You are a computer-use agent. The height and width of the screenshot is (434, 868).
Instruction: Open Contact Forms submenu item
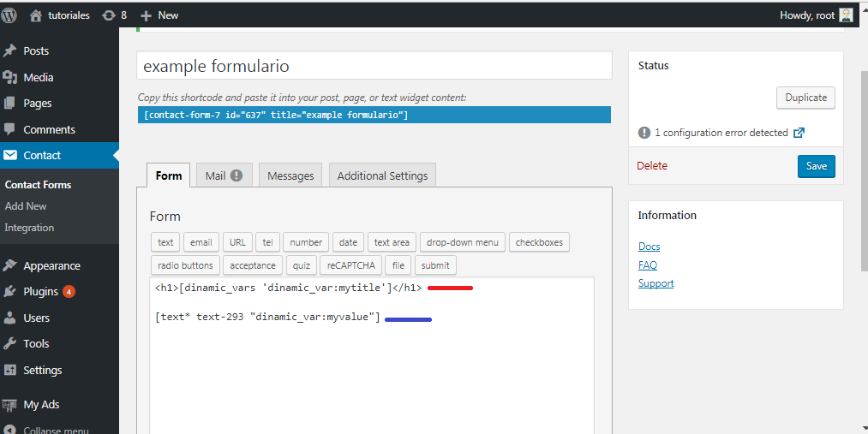click(x=39, y=185)
